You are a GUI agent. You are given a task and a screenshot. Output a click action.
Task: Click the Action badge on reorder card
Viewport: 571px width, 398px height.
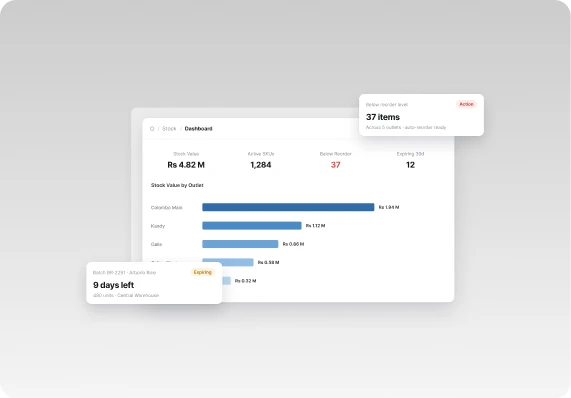pos(466,104)
